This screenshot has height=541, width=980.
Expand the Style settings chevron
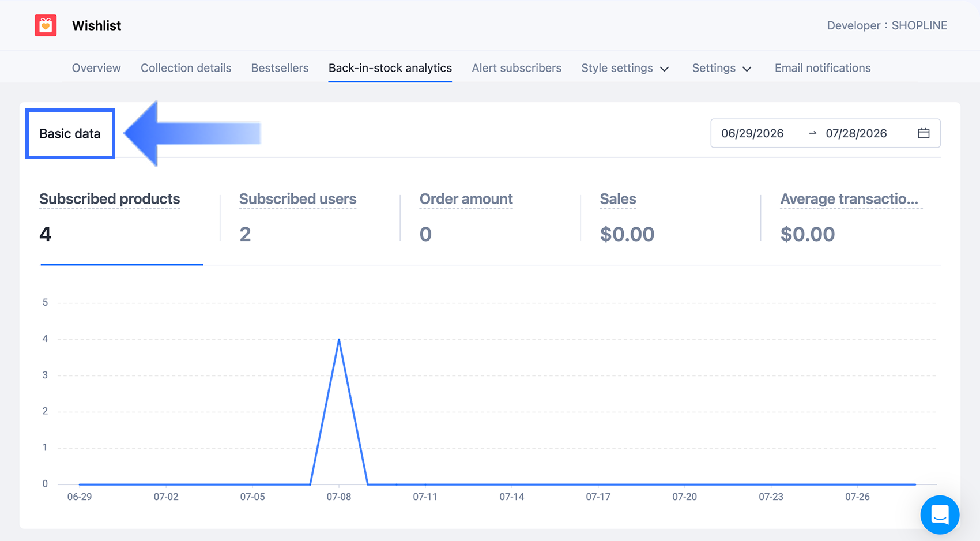(664, 69)
